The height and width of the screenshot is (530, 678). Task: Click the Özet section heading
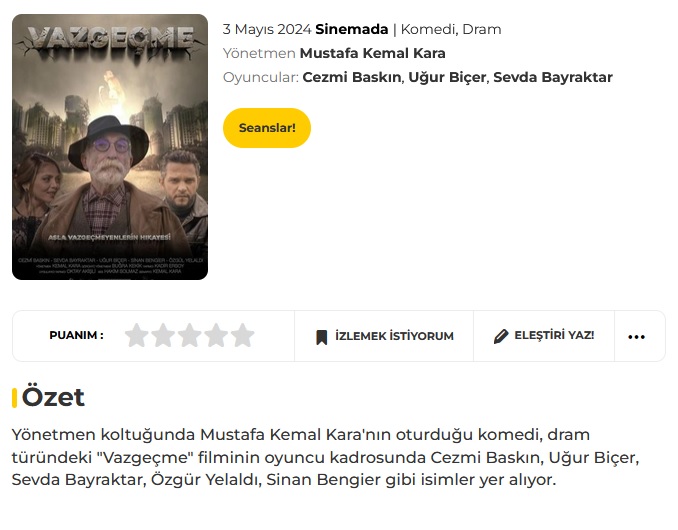pyautogui.click(x=53, y=397)
